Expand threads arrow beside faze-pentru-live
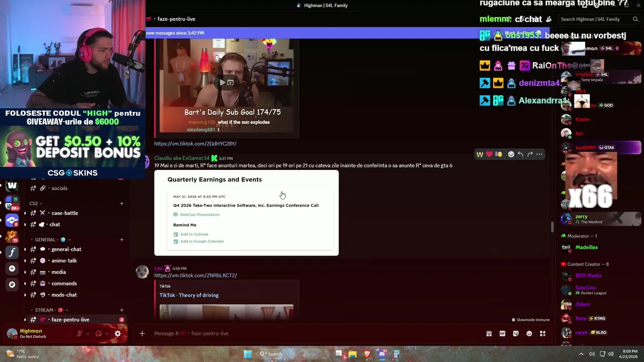The height and width of the screenshot is (362, 644). tap(25, 320)
